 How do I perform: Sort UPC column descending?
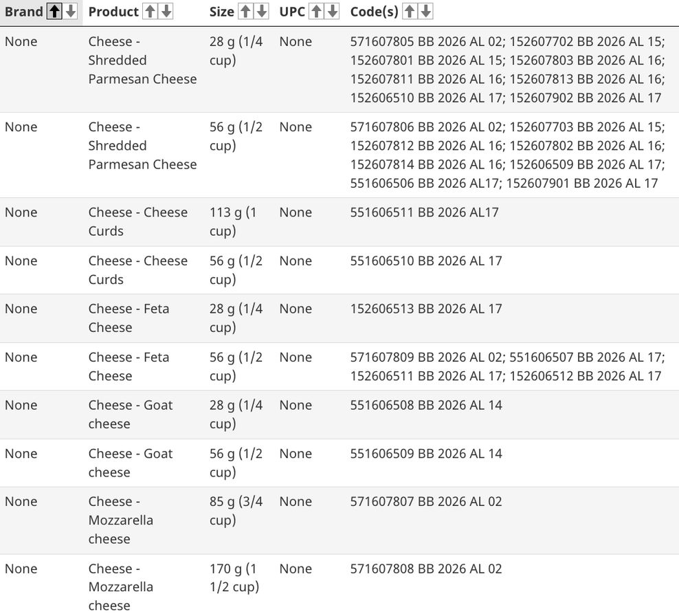332,12
